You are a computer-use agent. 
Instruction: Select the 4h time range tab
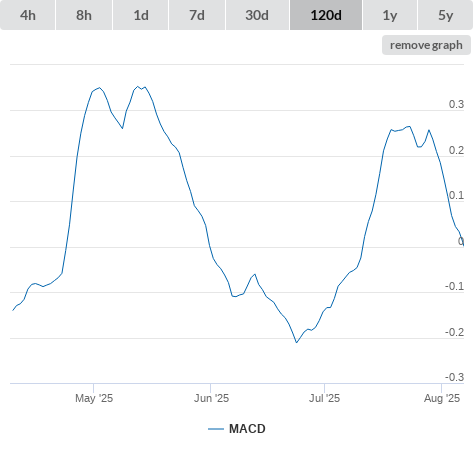28,15
